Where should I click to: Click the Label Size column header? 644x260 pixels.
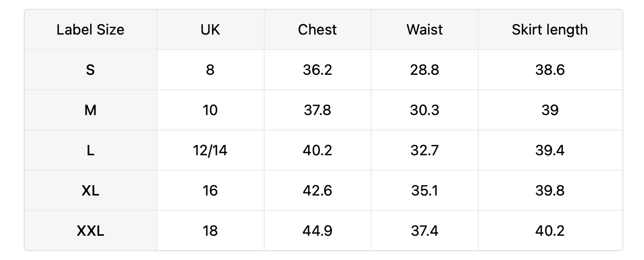click(90, 29)
